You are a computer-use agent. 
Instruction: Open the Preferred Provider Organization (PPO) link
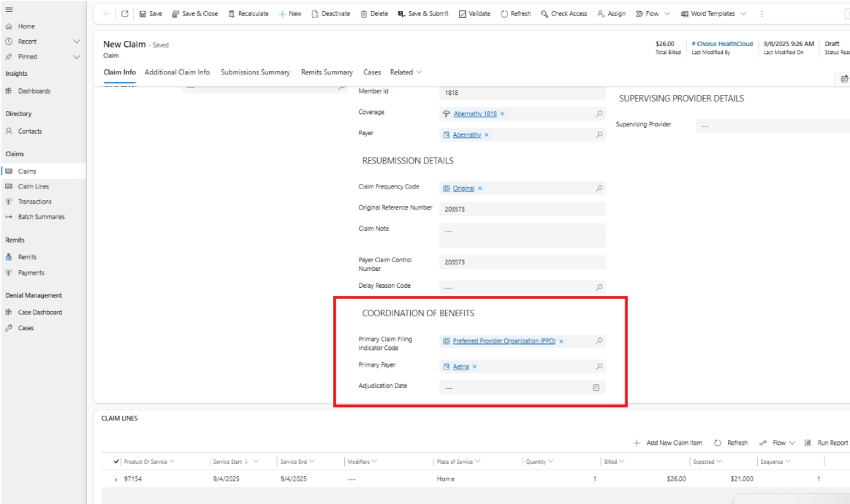point(504,341)
